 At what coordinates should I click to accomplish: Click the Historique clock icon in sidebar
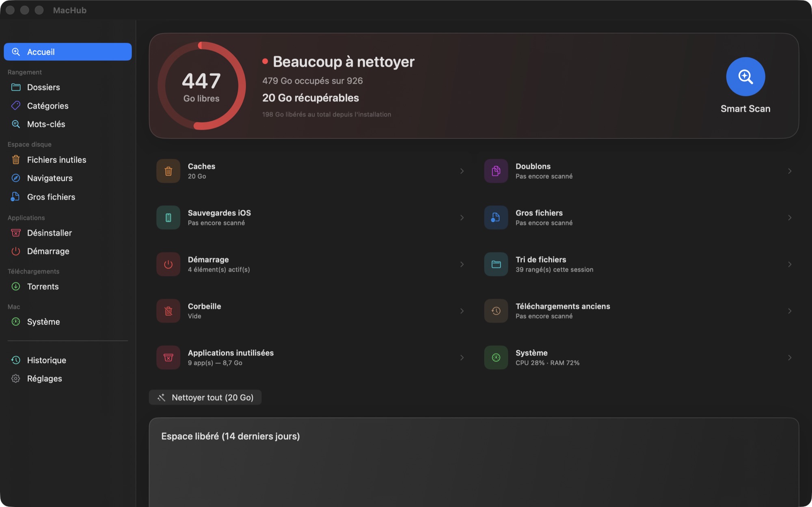tap(16, 360)
